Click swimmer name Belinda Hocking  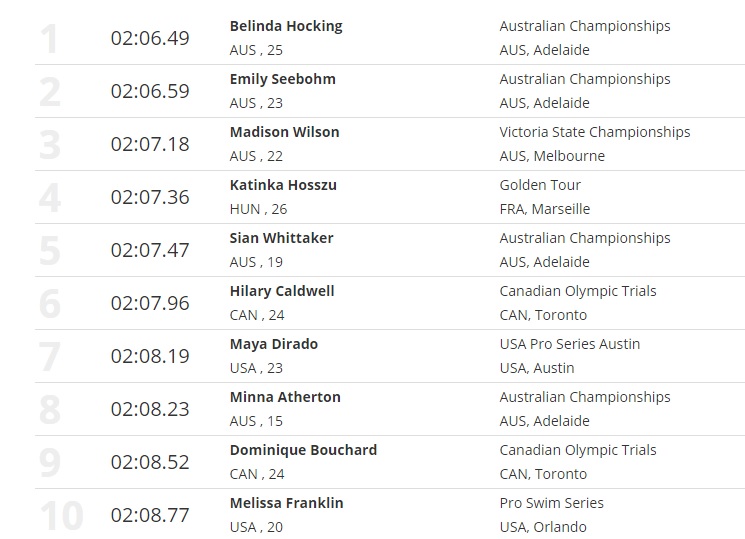pos(286,26)
